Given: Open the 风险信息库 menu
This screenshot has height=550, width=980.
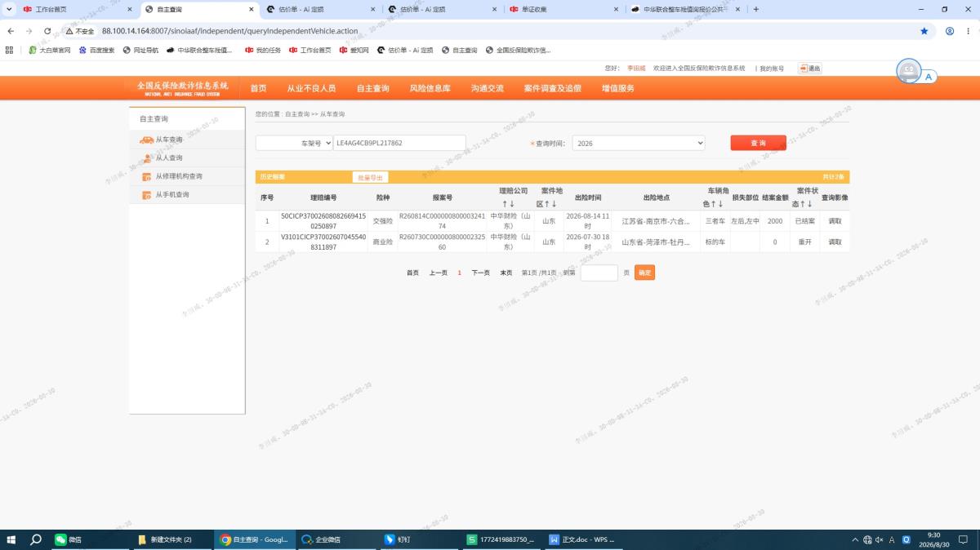Looking at the screenshot, I should click(x=430, y=88).
